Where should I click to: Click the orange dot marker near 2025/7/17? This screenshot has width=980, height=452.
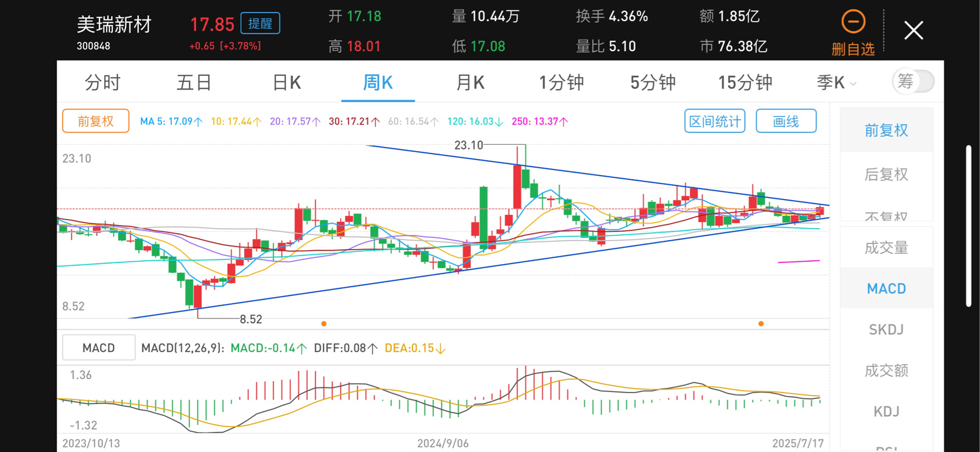click(761, 324)
